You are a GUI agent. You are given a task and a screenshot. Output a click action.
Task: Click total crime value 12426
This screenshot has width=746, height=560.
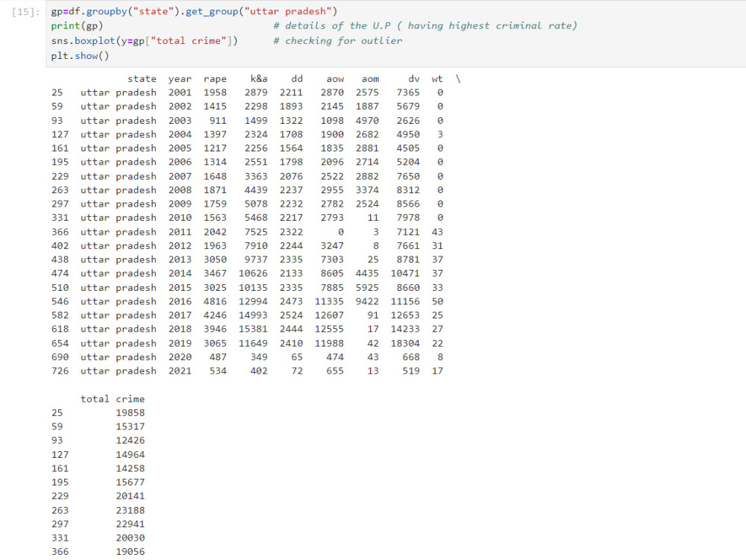coord(130,440)
